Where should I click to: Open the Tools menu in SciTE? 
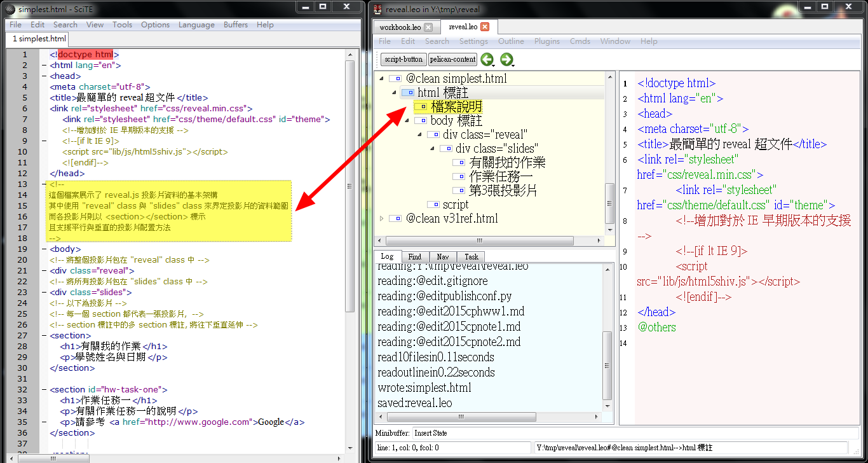pos(122,25)
